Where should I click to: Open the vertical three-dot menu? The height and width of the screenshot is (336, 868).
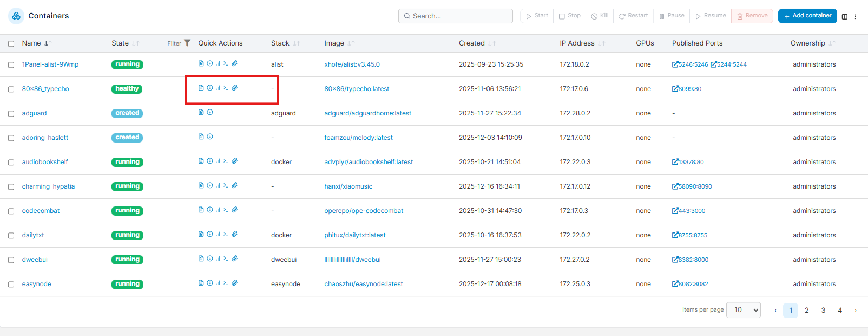click(856, 16)
